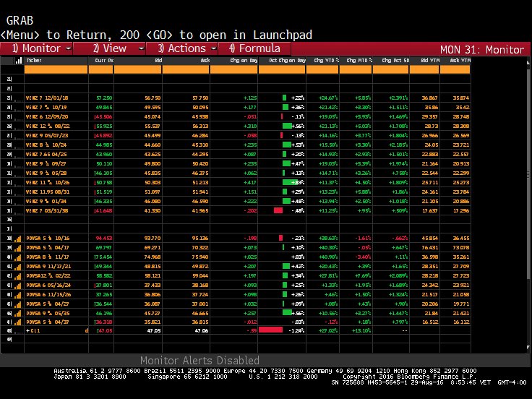This screenshot has width=532, height=399.
Task: Click the red bar in VENZ 7 03/31/38 row
Action: tap(278, 210)
